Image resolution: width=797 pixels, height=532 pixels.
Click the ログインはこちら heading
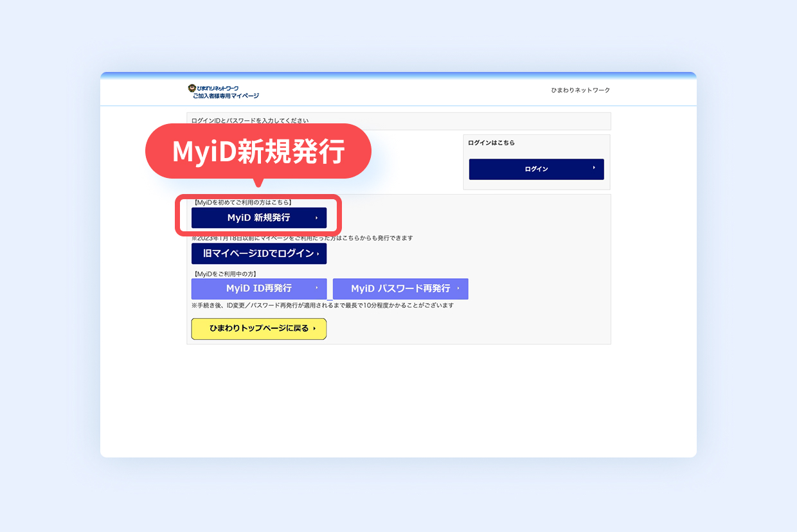pyautogui.click(x=491, y=143)
